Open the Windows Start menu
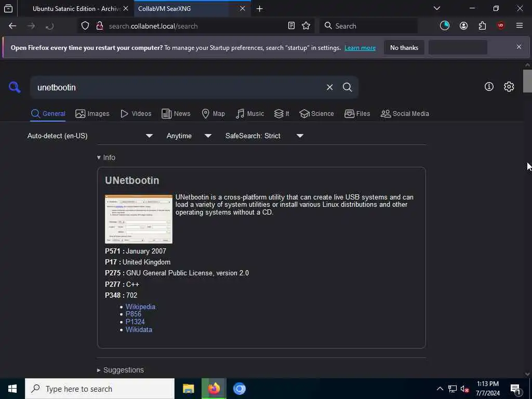This screenshot has height=399, width=532. [12, 389]
